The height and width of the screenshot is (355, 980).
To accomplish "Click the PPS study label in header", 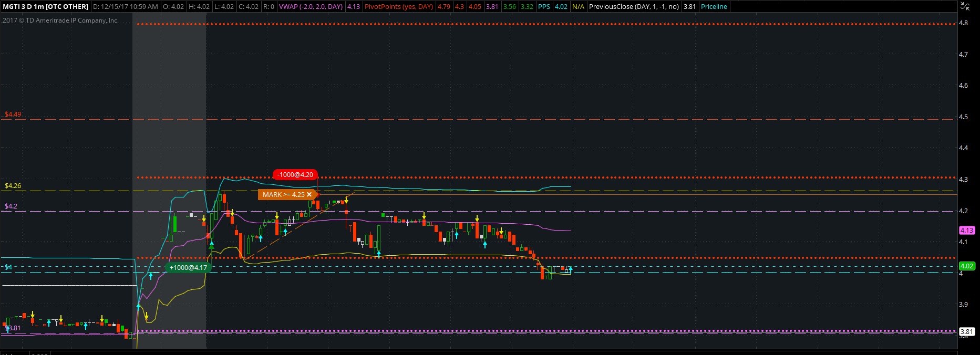I will pyautogui.click(x=544, y=6).
